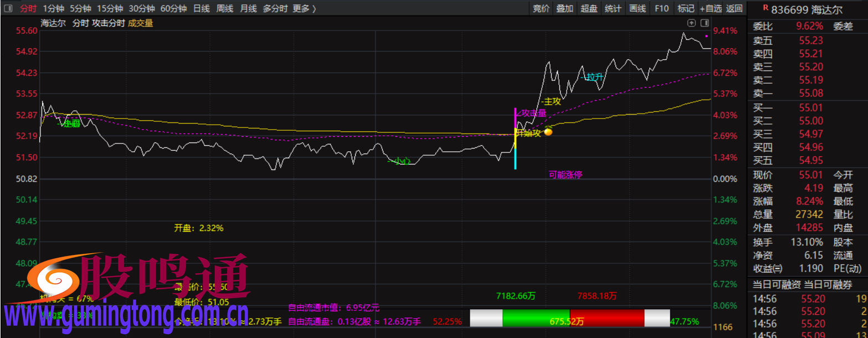Click the 返回 back button
This screenshot has height=338, width=868.
[x=734, y=8]
